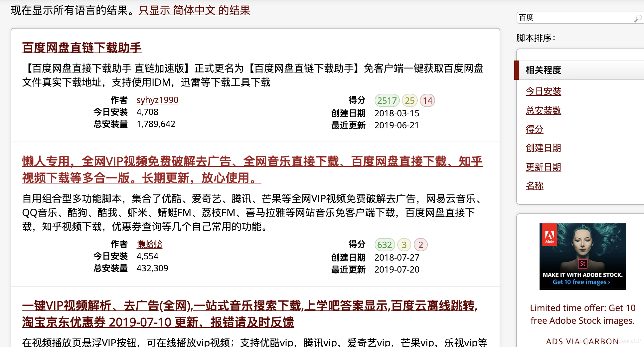Click the yellow 25 rating badge
644x347 pixels.
tap(409, 100)
